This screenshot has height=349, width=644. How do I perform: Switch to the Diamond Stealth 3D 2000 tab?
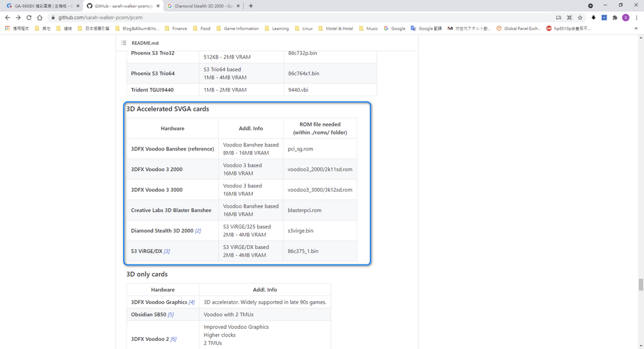[x=203, y=6]
